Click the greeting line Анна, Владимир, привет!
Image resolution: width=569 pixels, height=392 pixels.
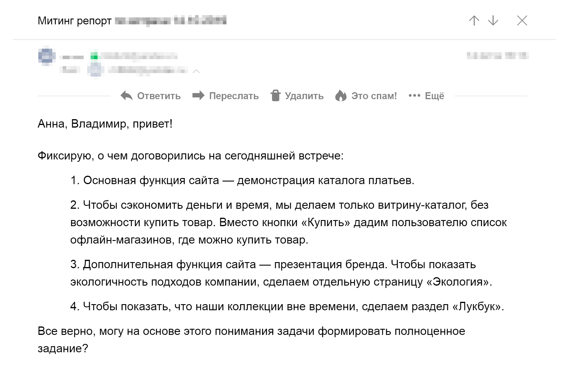[x=105, y=124]
